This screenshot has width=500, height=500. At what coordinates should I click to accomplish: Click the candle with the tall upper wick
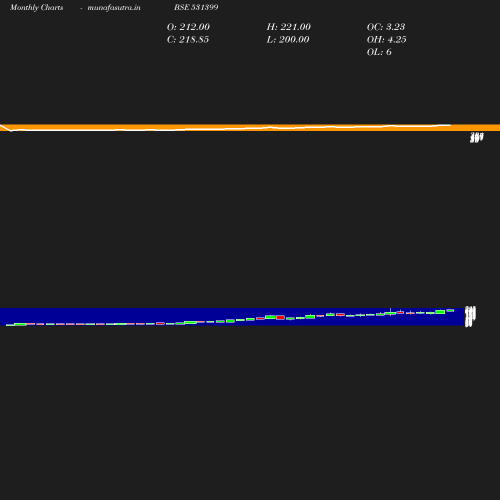click(x=390, y=312)
